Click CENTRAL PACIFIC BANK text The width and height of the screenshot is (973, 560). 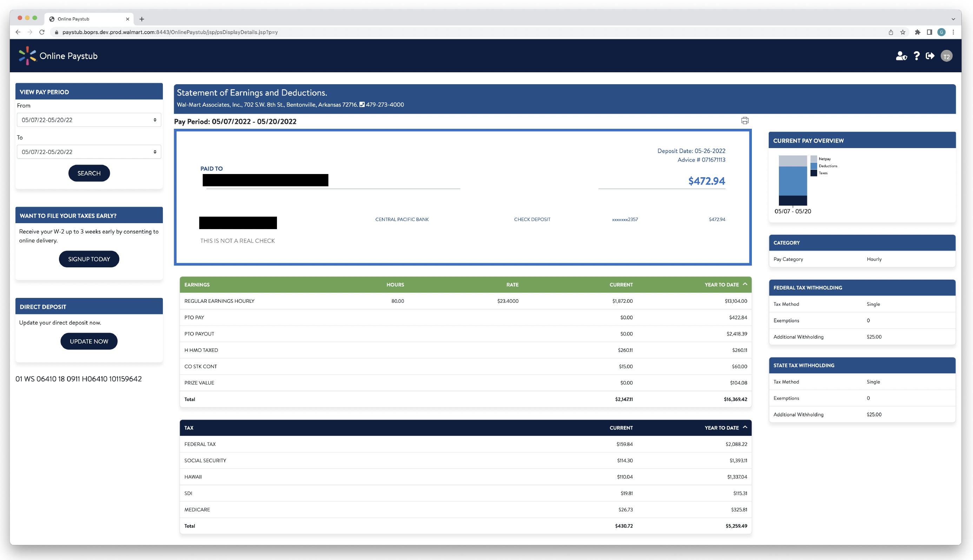(x=402, y=219)
